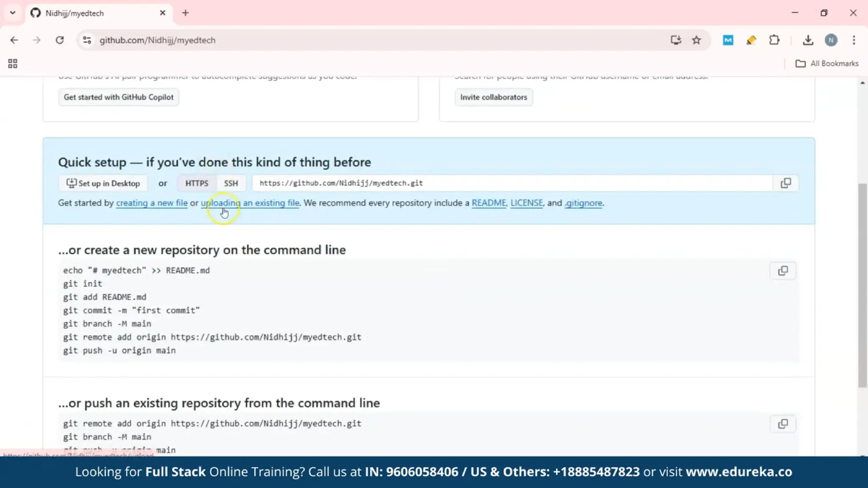Click the first git branch -M main line
Screen dimensions: 868x488
107,324
